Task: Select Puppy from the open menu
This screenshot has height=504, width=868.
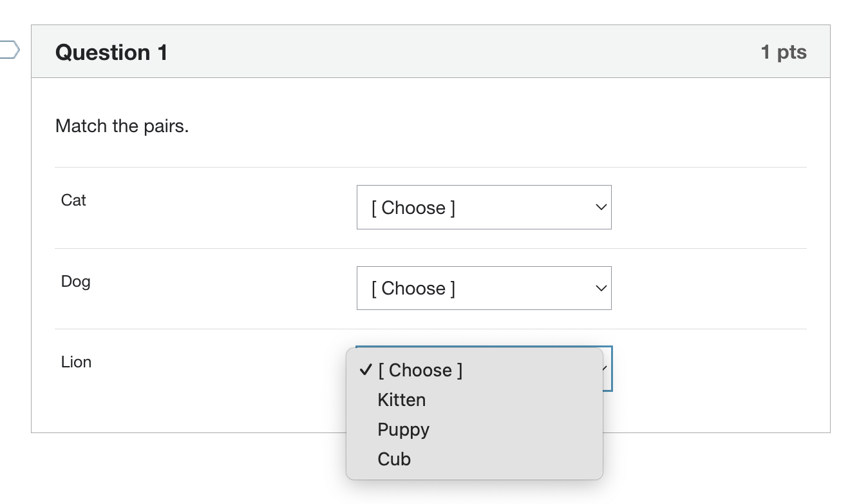Action: 404,429
